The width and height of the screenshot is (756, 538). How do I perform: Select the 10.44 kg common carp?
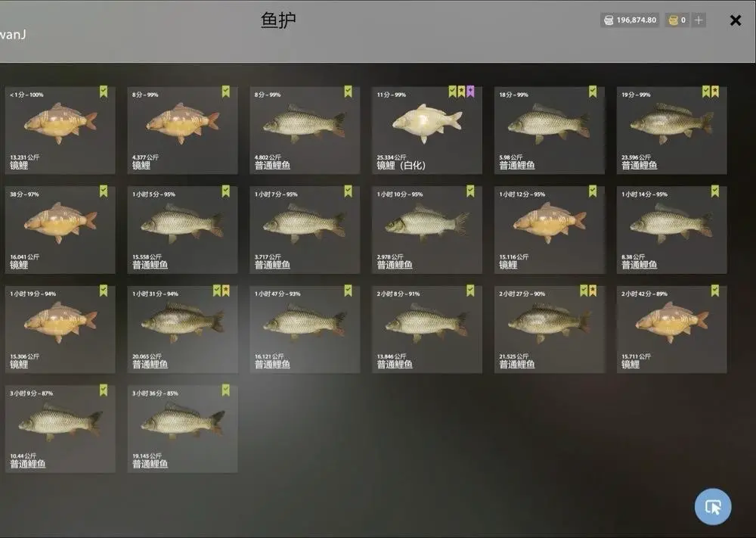pos(60,429)
